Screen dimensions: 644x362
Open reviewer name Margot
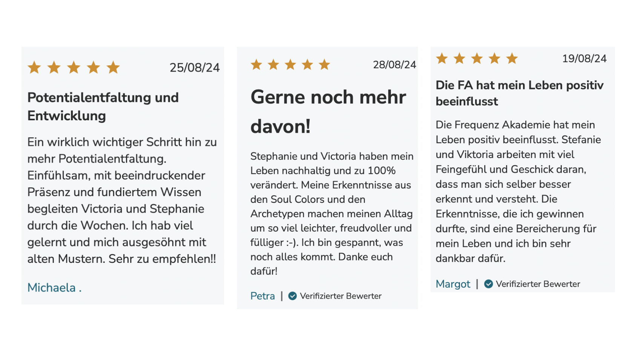[x=453, y=284]
